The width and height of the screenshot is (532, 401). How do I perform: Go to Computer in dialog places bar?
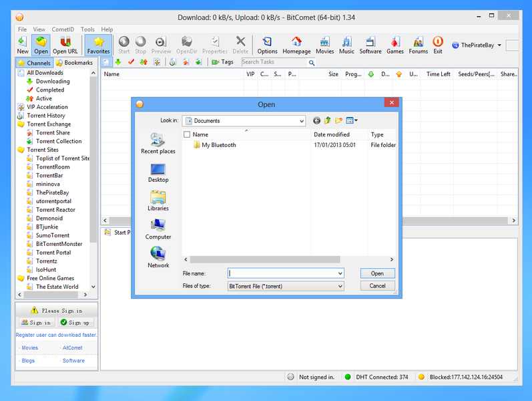click(158, 229)
